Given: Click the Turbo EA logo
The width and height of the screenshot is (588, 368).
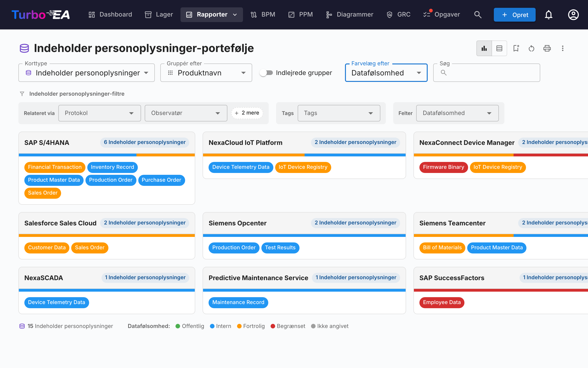Looking at the screenshot, I should tap(41, 14).
